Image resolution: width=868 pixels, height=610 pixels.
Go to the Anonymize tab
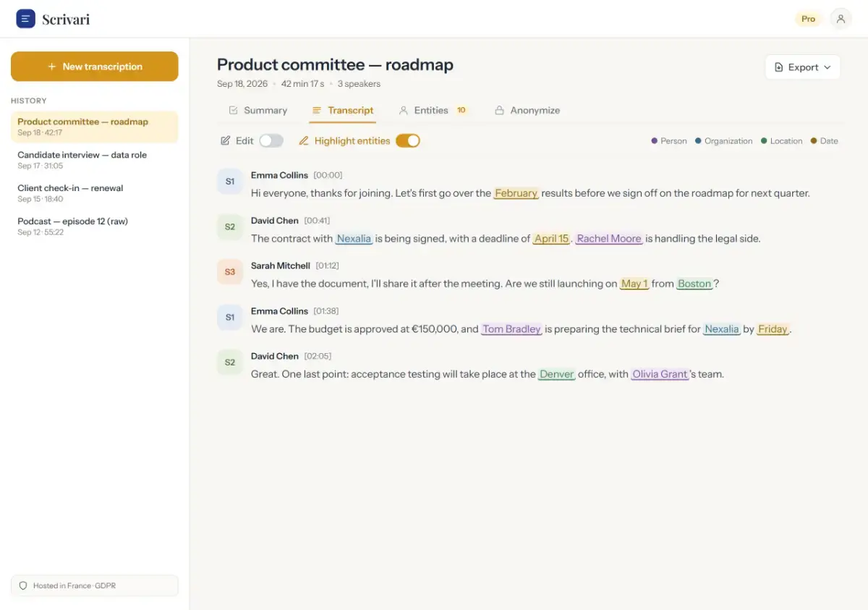tap(527, 111)
